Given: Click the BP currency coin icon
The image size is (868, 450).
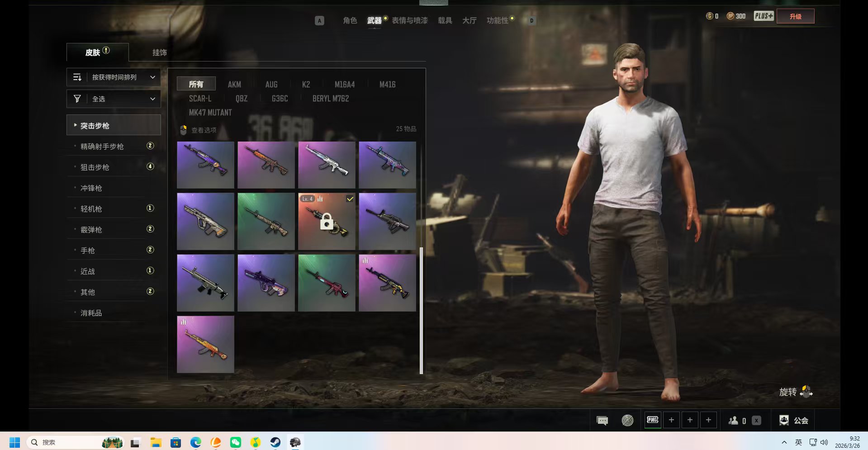Looking at the screenshot, I should [x=730, y=16].
